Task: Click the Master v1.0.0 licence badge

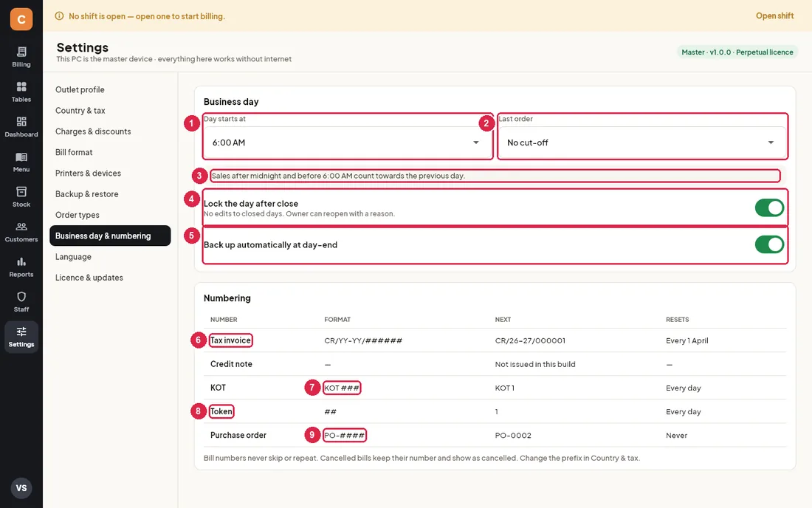Action: pyautogui.click(x=737, y=52)
